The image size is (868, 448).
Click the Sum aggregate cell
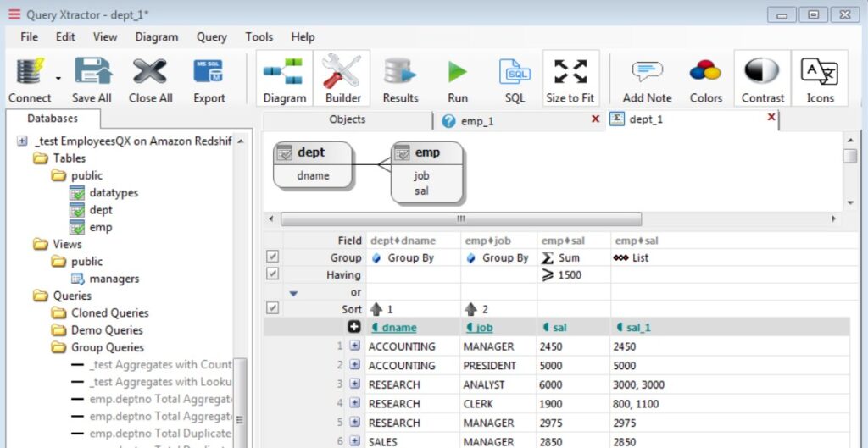pyautogui.click(x=574, y=257)
